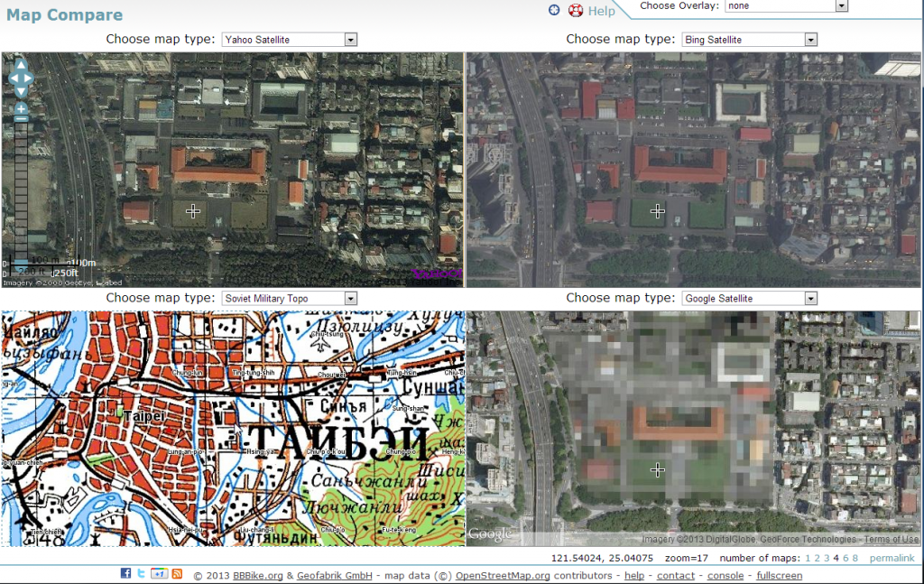Image resolution: width=924 pixels, height=584 pixels.
Task: Click the Google logo on the map
Action: click(490, 534)
